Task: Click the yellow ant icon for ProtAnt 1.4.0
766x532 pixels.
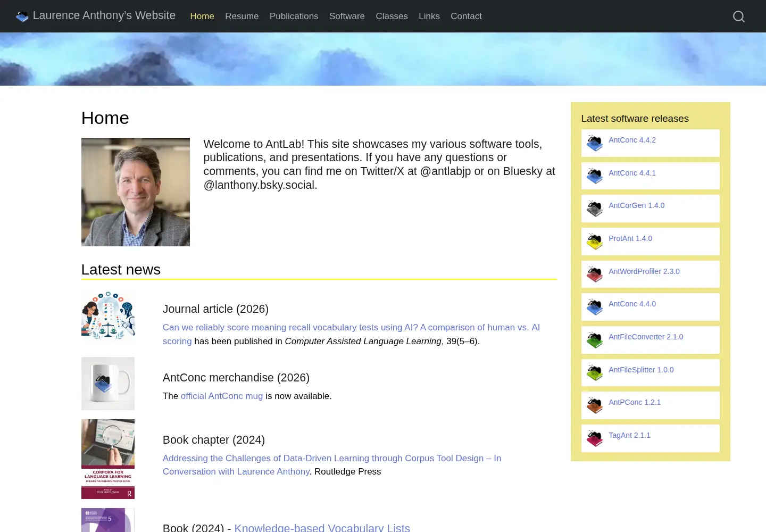Action: coord(595,242)
